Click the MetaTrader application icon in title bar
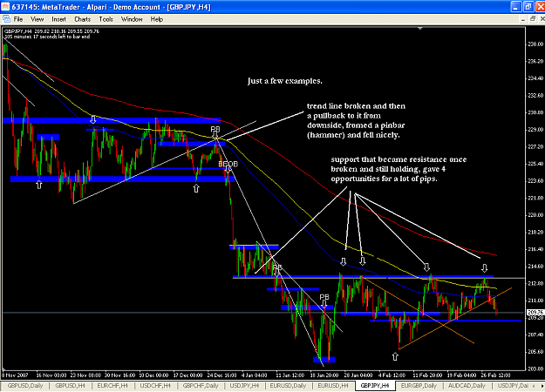The width and height of the screenshot is (545, 392). [x=5, y=7]
